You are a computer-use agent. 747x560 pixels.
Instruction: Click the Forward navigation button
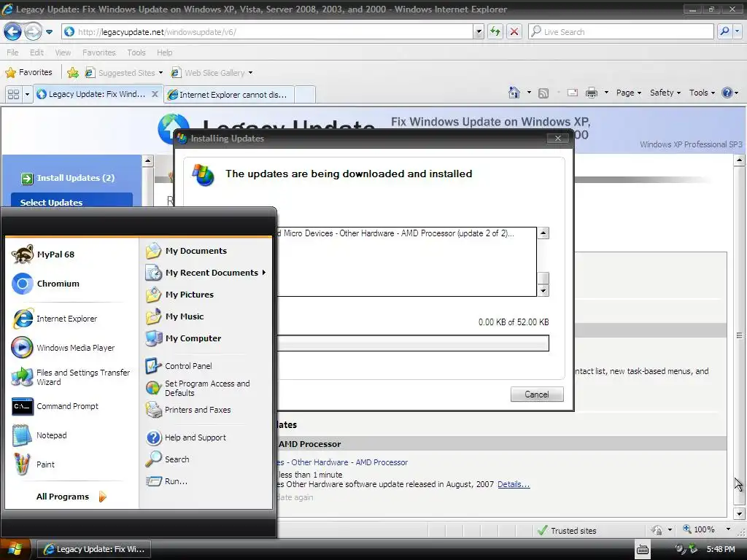[x=33, y=32]
